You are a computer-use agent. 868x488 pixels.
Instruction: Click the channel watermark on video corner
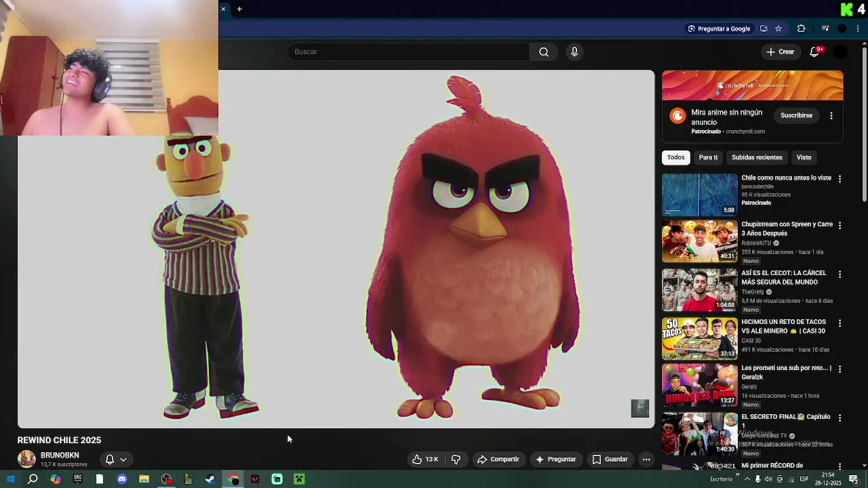(x=640, y=408)
